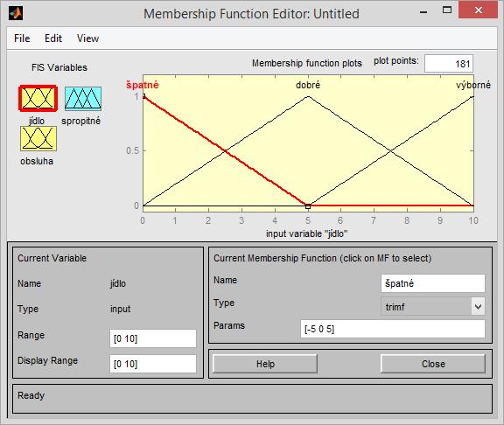Select the výborné membership function label

tap(473, 85)
